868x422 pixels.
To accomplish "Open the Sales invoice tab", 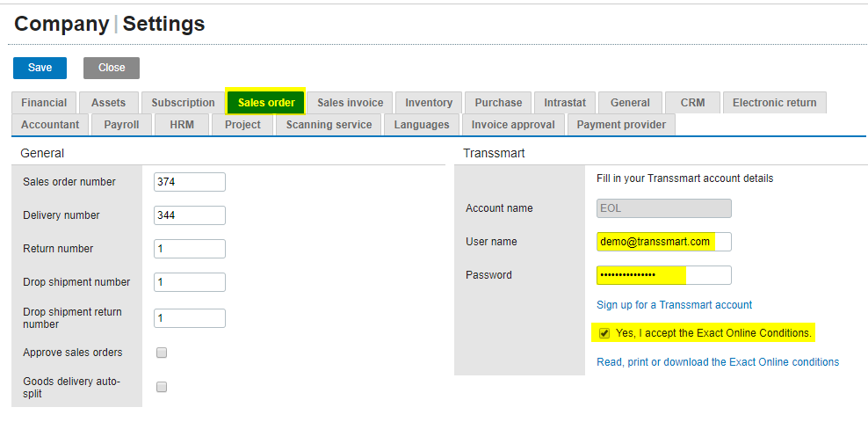I will (350, 103).
